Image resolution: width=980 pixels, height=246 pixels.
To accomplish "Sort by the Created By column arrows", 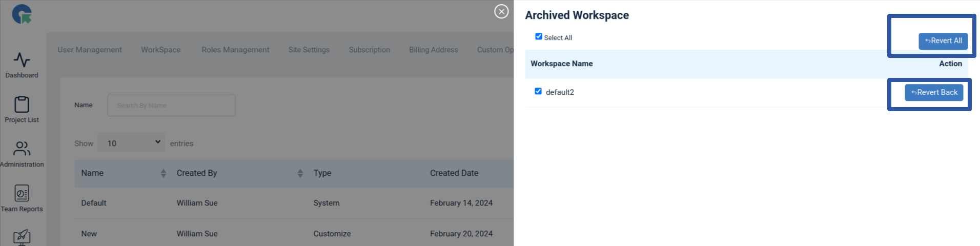I will 300,173.
